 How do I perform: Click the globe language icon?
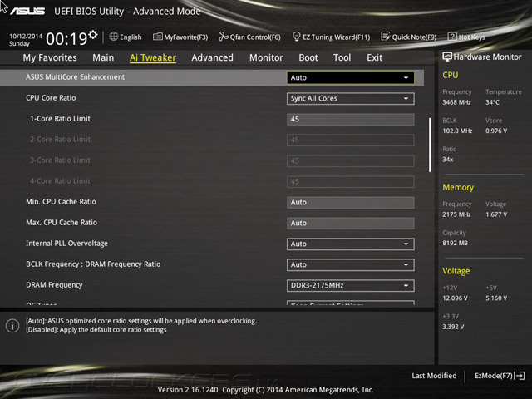click(114, 37)
